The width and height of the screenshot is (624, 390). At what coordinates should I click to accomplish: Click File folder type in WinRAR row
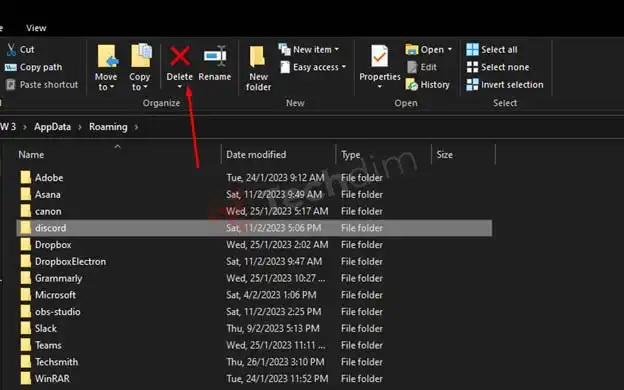(x=362, y=378)
